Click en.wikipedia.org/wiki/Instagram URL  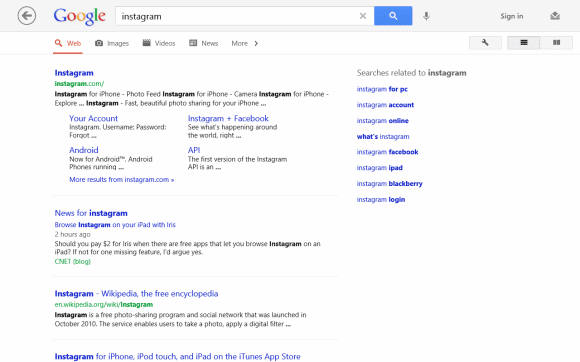pos(104,305)
